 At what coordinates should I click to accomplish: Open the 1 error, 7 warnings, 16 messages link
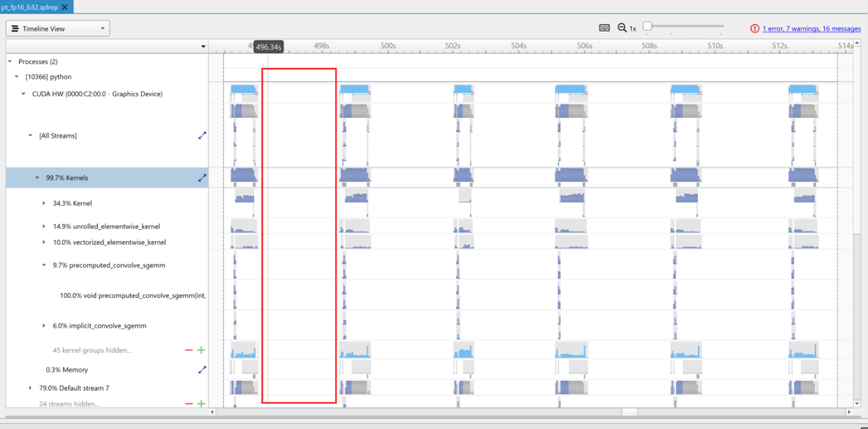tap(811, 29)
